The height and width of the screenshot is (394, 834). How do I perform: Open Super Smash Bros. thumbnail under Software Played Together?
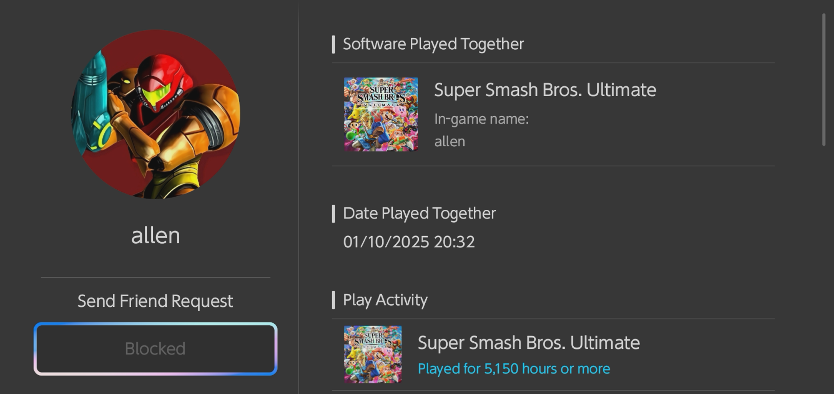381,114
